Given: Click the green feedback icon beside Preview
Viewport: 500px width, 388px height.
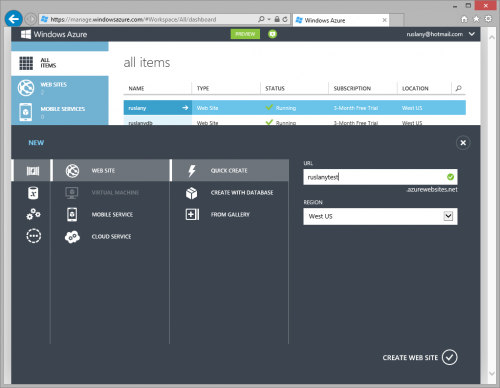Looking at the screenshot, I should (x=272, y=34).
